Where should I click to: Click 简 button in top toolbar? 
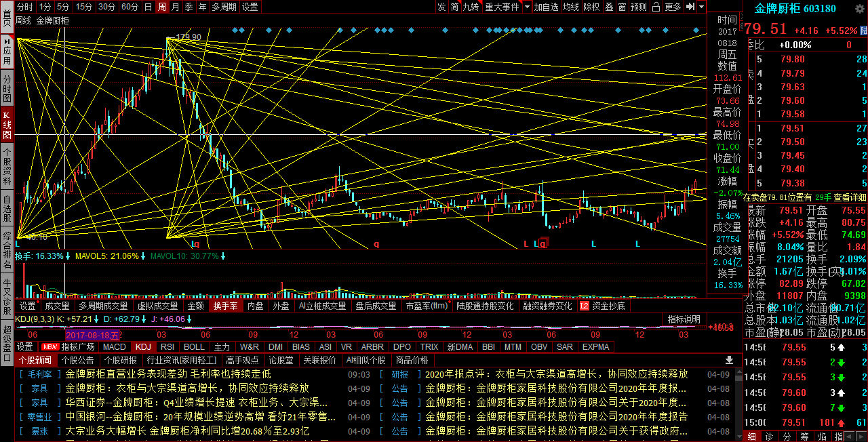454,7
